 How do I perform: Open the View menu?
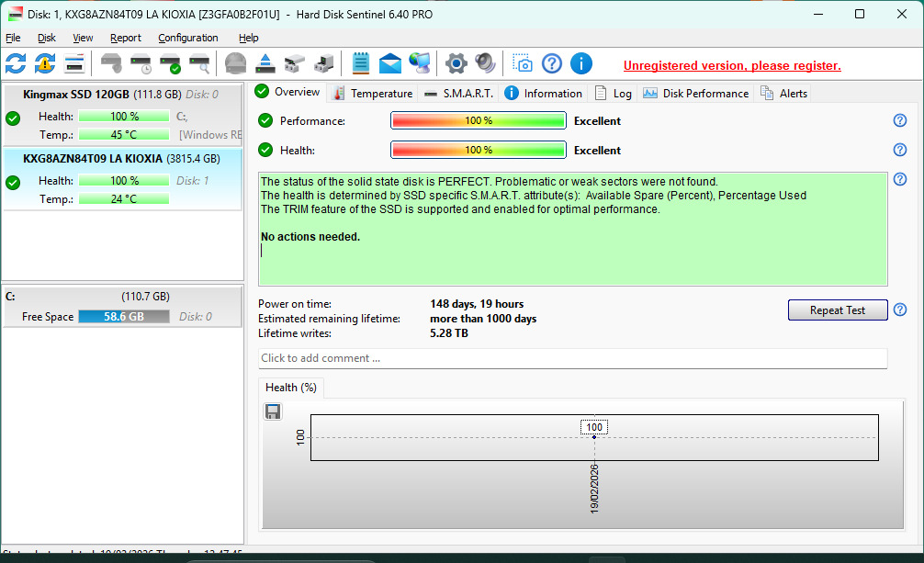83,38
